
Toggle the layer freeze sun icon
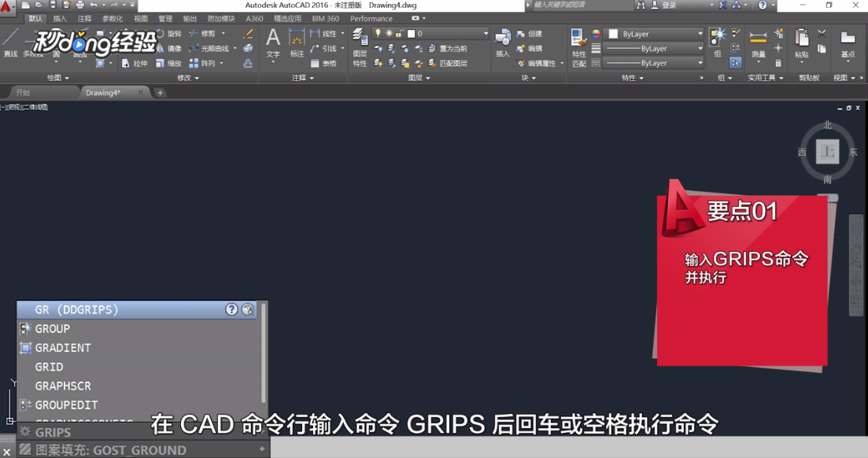pos(389,34)
